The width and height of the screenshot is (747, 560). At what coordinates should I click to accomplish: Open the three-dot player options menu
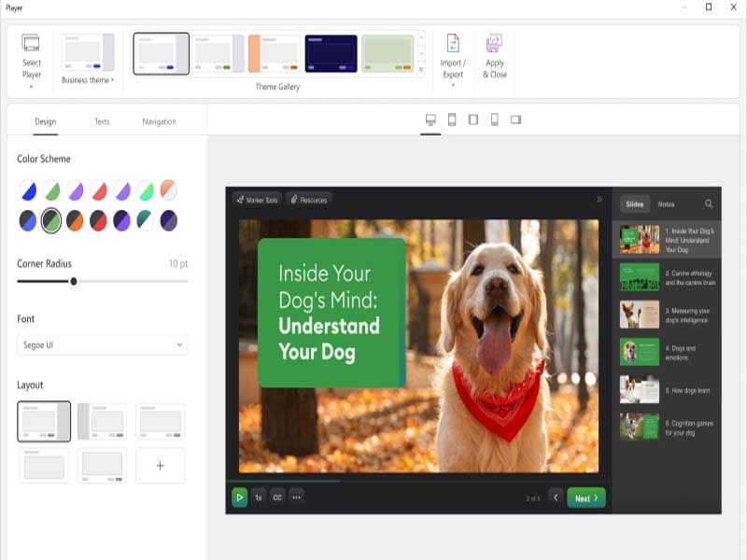click(297, 497)
